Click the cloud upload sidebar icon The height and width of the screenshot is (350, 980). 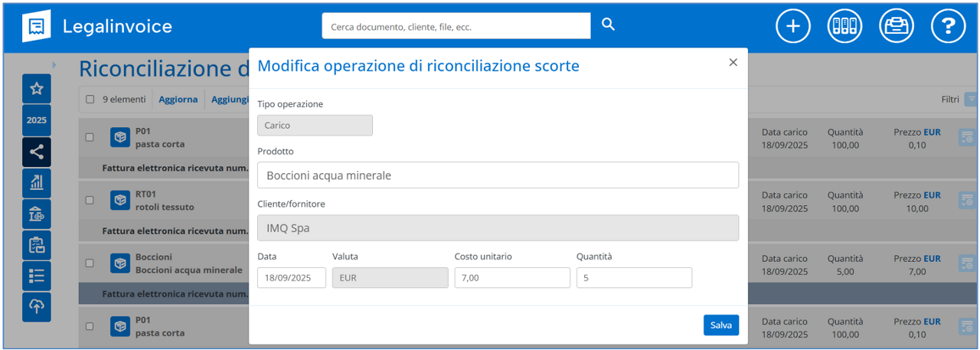pos(37,306)
